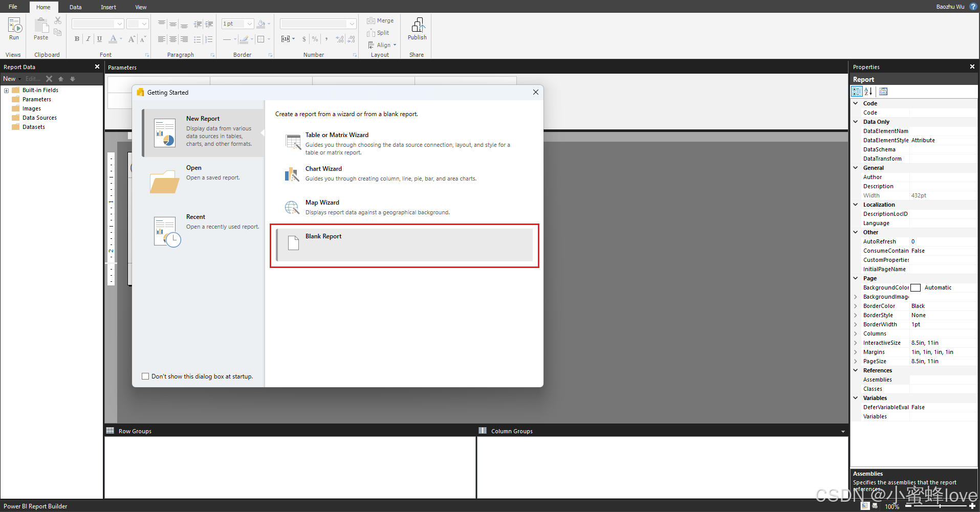Viewport: 980px width, 512px height.
Task: Toggle Bold formatting
Action: 77,39
